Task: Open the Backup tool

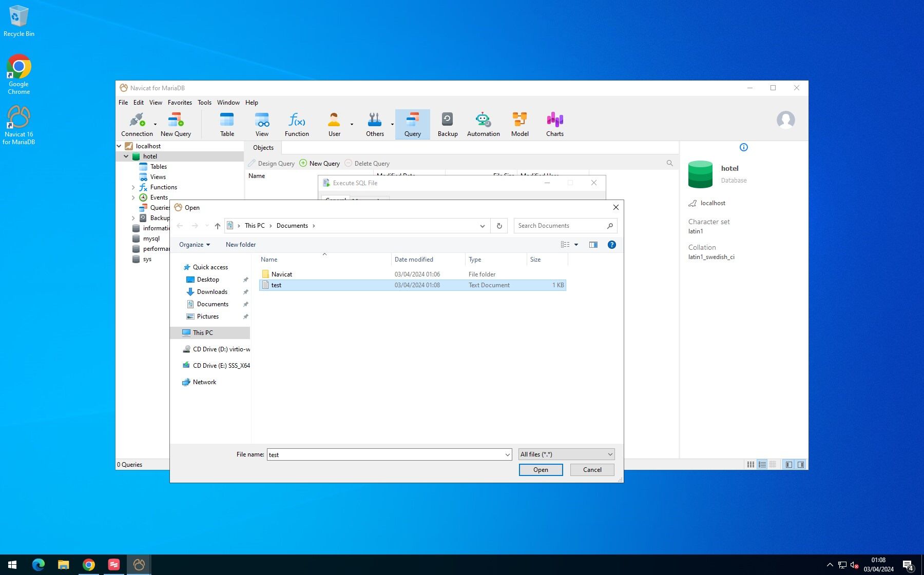Action: click(447, 125)
